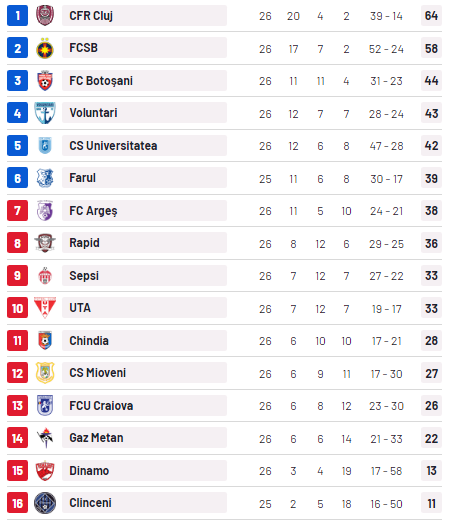Click the UTA red-white shield logo
The height and width of the screenshot is (521, 455).
click(x=45, y=308)
